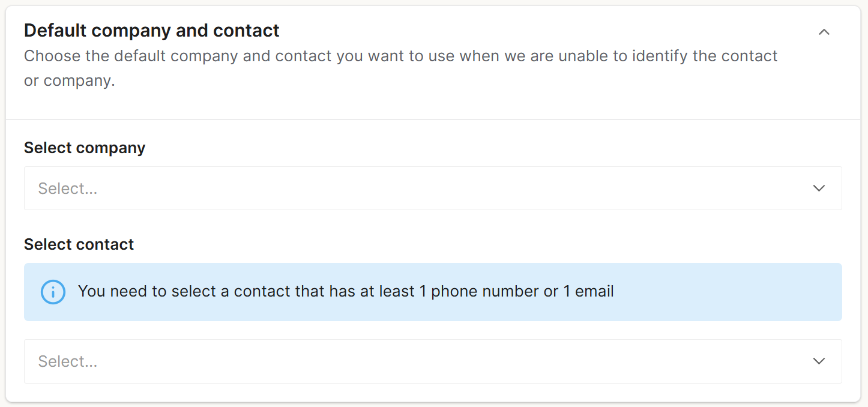Click the "You need to select a contact" message text

345,292
